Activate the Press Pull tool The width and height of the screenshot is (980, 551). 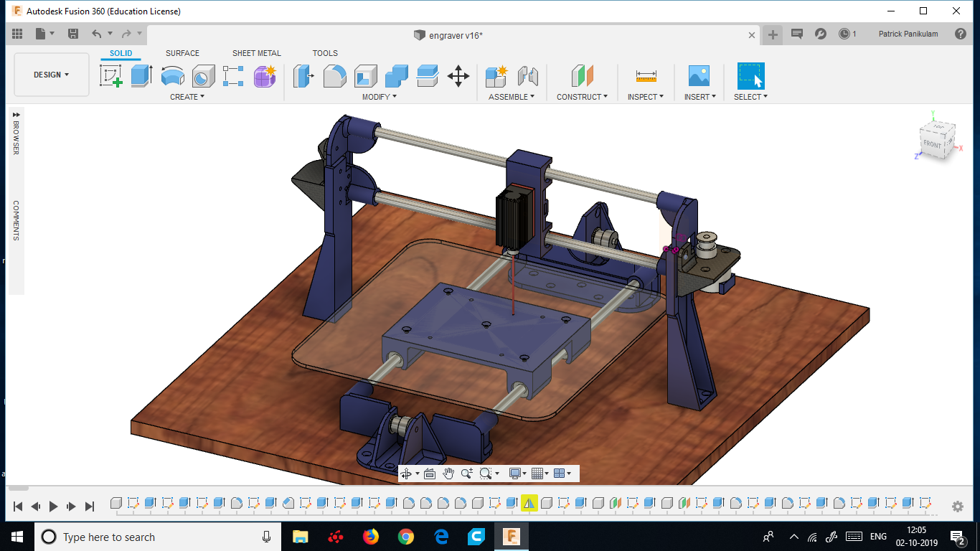(x=303, y=75)
